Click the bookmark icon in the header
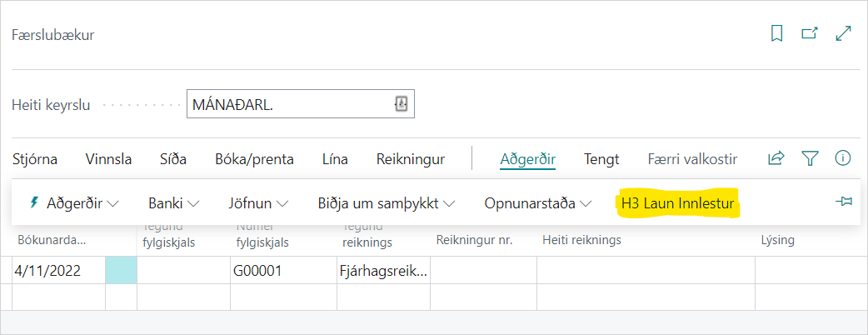 pos(776,34)
